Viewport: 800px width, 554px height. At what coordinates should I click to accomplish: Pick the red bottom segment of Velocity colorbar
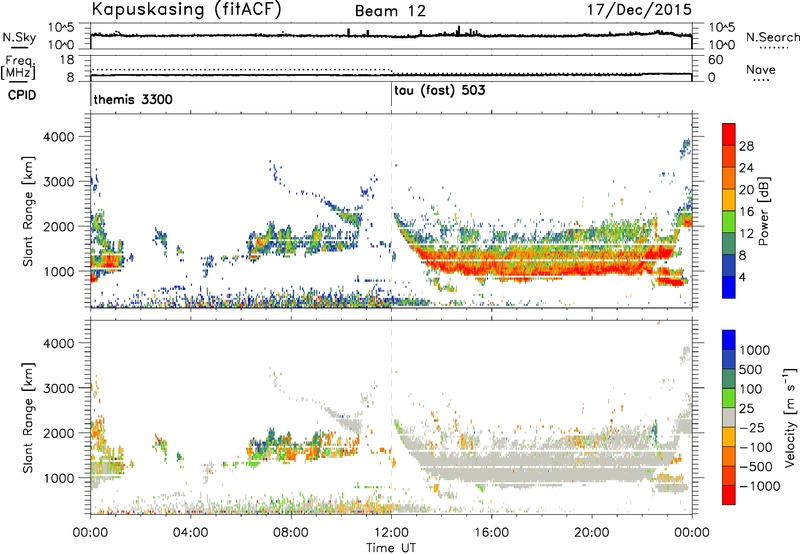729,495
